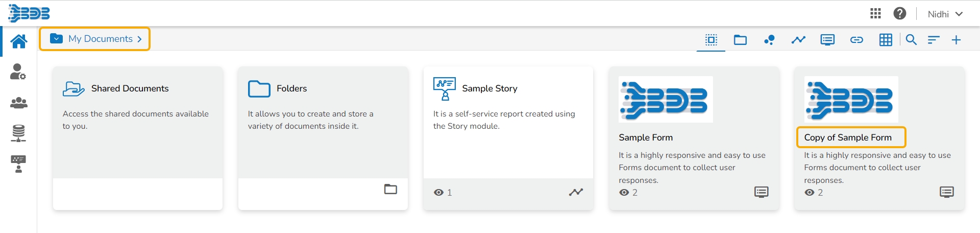The image size is (980, 233).
Task: Click the Sample Form logo thumbnail
Action: (666, 99)
